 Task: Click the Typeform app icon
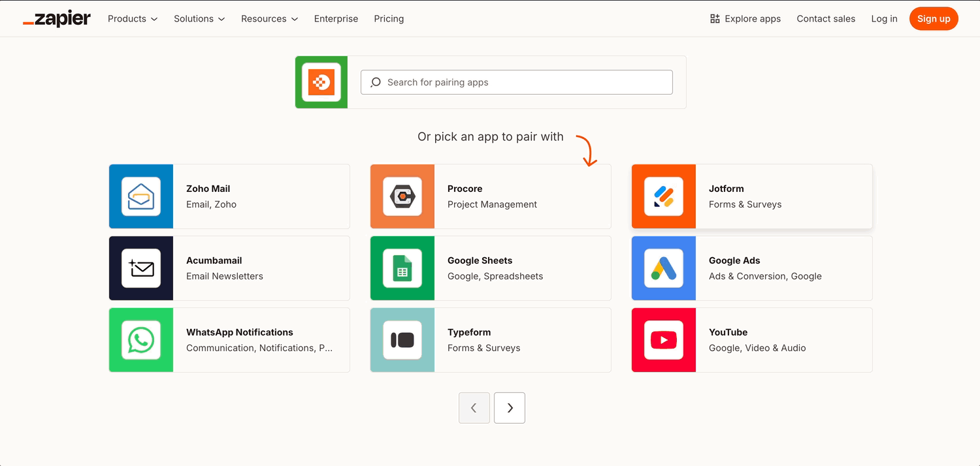[x=402, y=340]
